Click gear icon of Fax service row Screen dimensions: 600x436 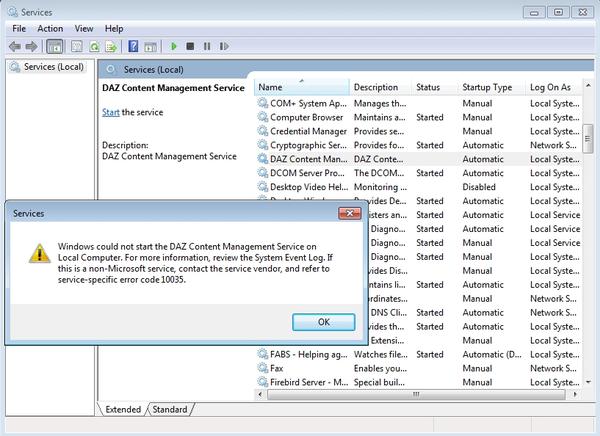point(262,368)
